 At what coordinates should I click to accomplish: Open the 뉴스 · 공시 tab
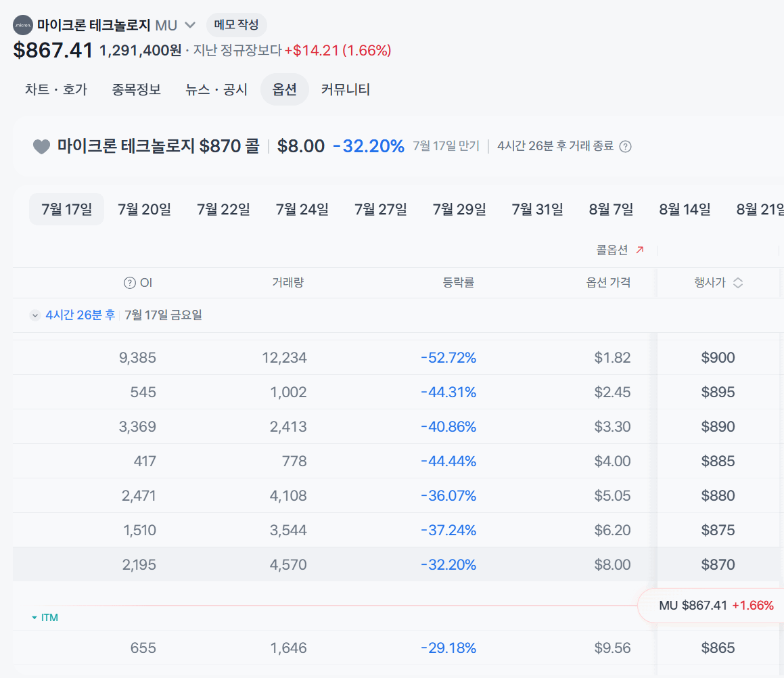216,89
